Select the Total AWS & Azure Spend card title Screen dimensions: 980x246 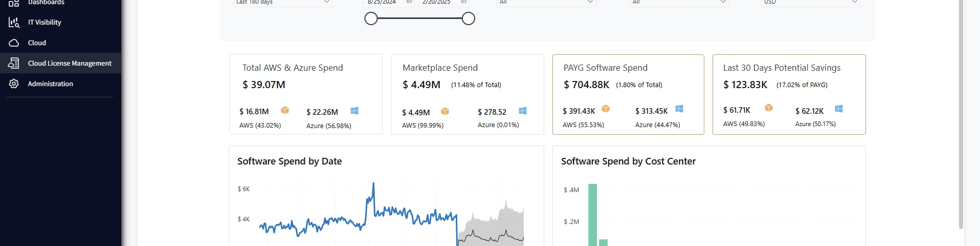(x=293, y=68)
